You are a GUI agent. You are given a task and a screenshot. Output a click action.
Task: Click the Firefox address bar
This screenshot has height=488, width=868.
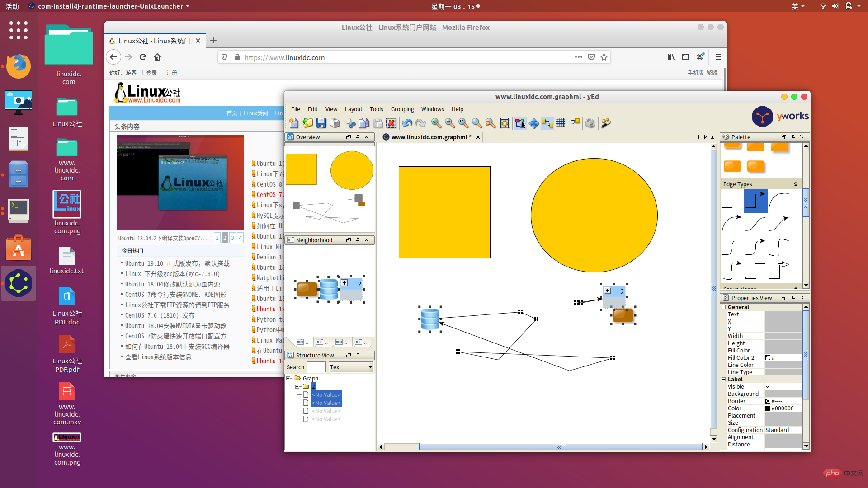point(407,57)
